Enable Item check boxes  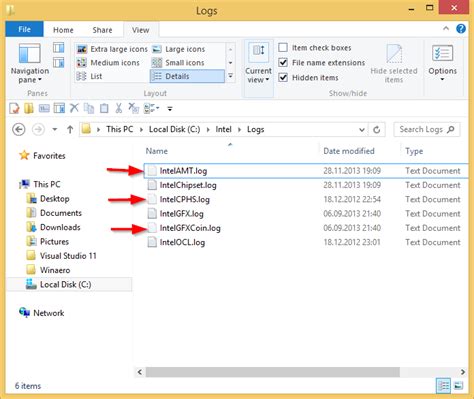point(283,48)
